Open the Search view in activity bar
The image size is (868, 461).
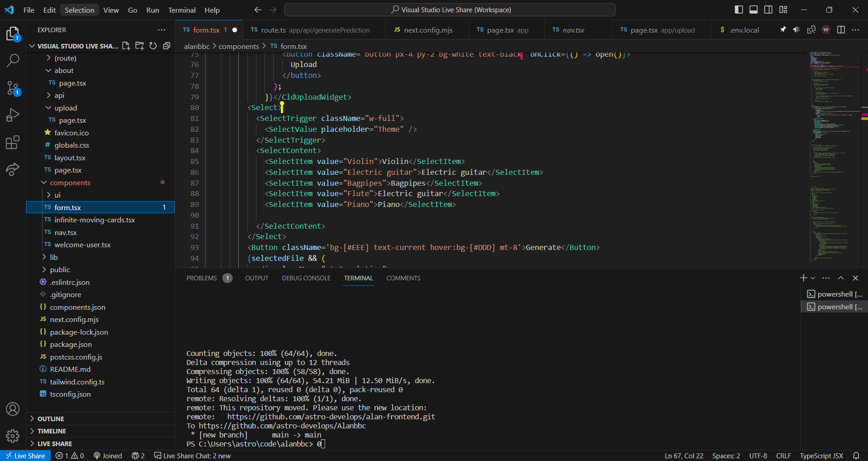(13, 60)
